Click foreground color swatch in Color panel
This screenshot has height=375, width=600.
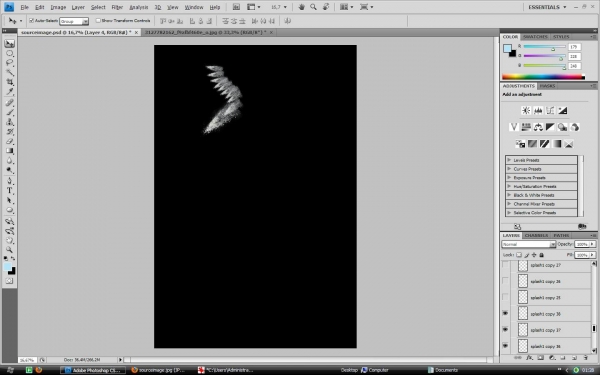click(507, 49)
